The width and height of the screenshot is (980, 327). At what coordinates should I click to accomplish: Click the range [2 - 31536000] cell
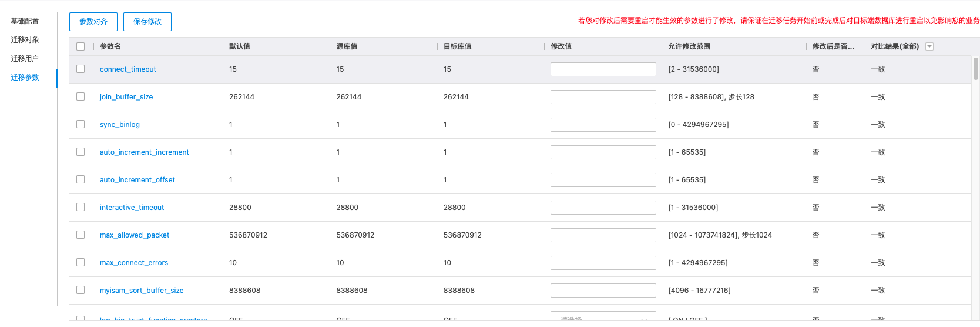[694, 69]
